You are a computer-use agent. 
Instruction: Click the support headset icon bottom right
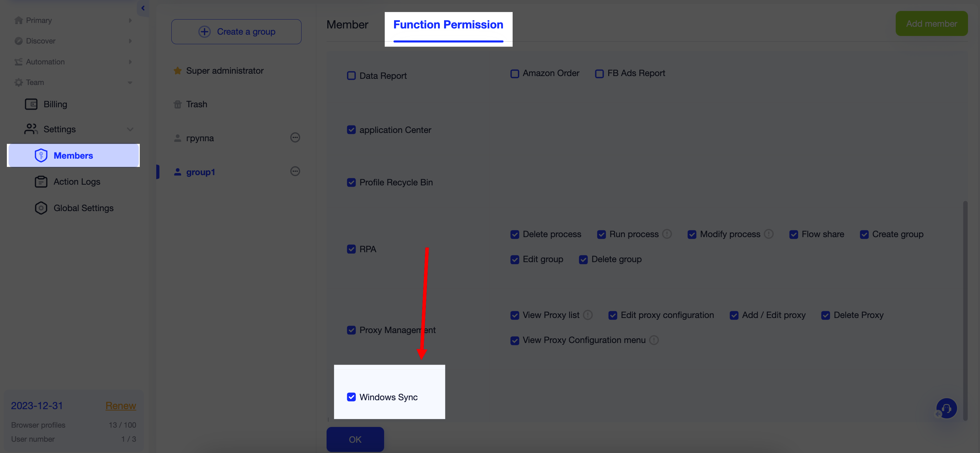point(947,408)
